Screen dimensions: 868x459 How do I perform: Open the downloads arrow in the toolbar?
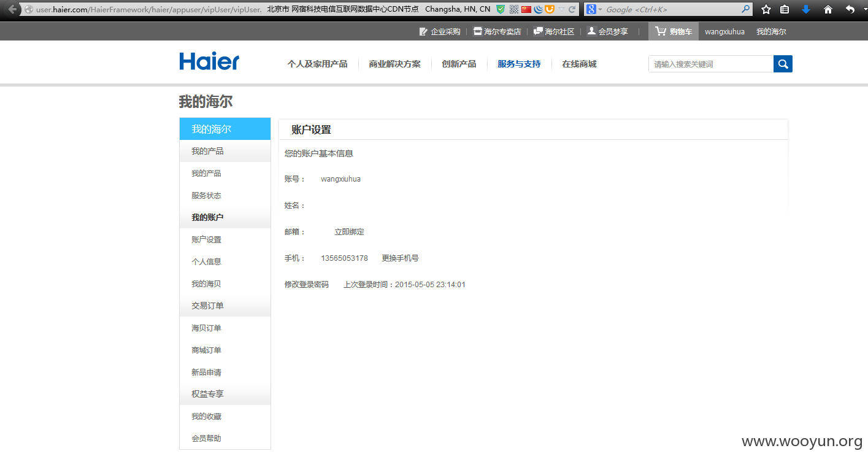click(806, 9)
